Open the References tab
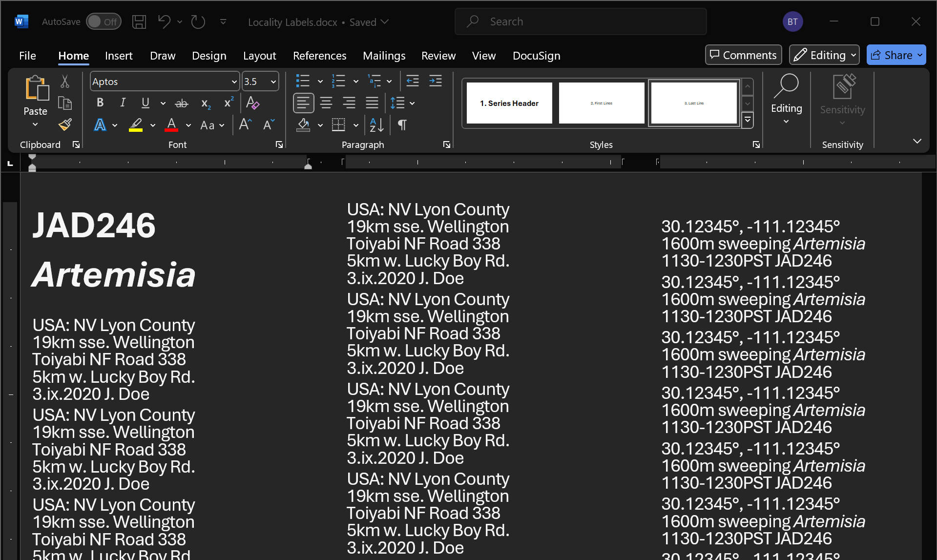937x560 pixels. point(319,56)
